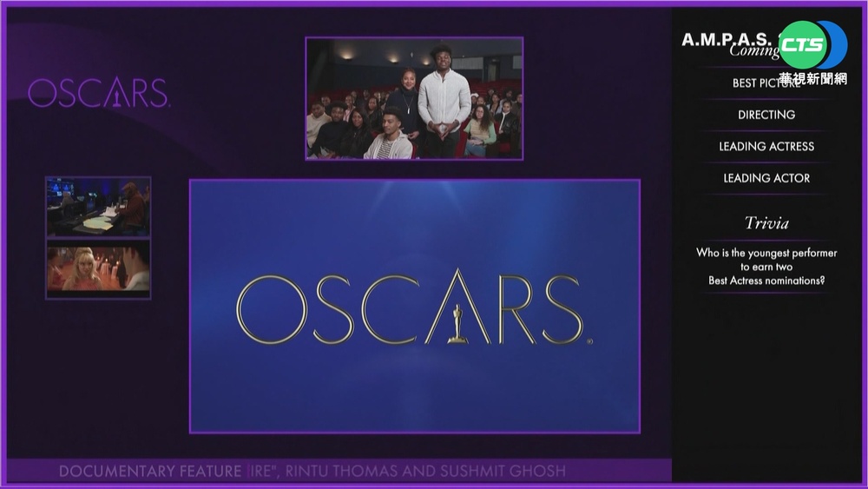Select the A.M.P.A.S. heading text
Screen dimensions: 868x489
coord(726,39)
